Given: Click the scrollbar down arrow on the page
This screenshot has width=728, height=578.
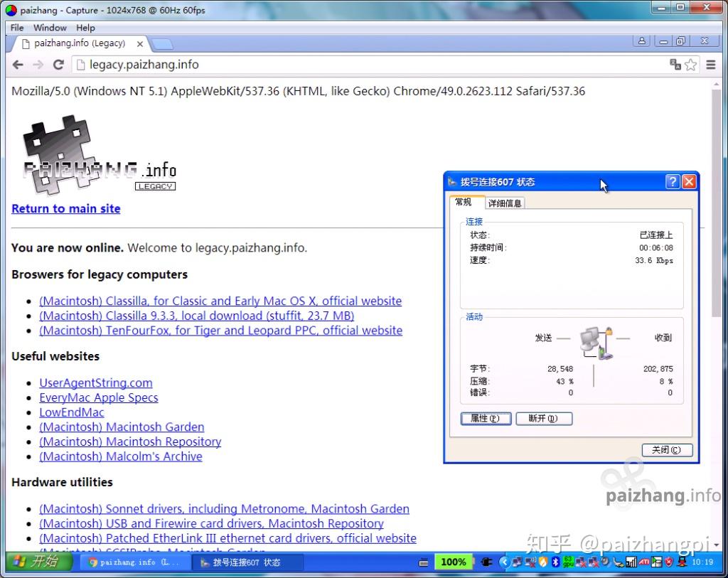Looking at the screenshot, I should click(717, 545).
